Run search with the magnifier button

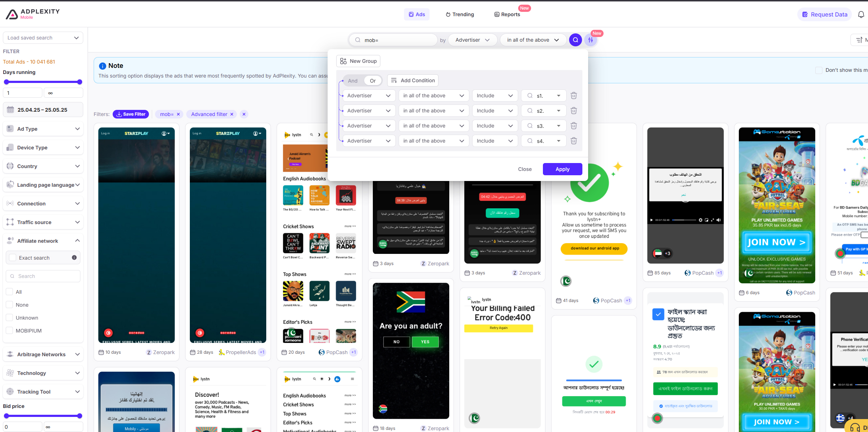[575, 40]
